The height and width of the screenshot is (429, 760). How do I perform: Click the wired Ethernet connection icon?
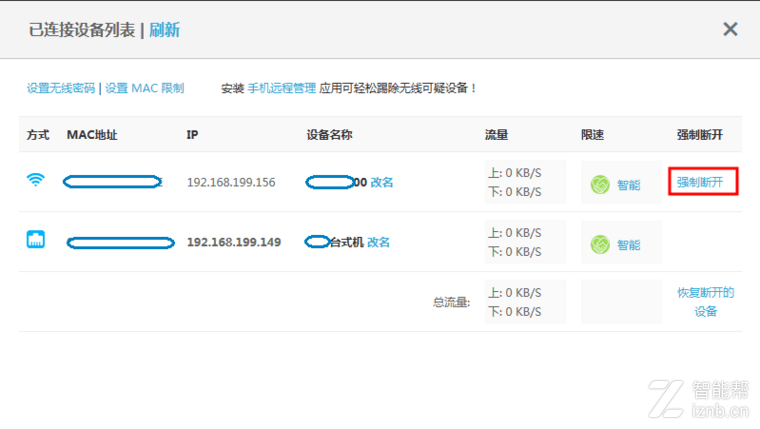point(35,239)
